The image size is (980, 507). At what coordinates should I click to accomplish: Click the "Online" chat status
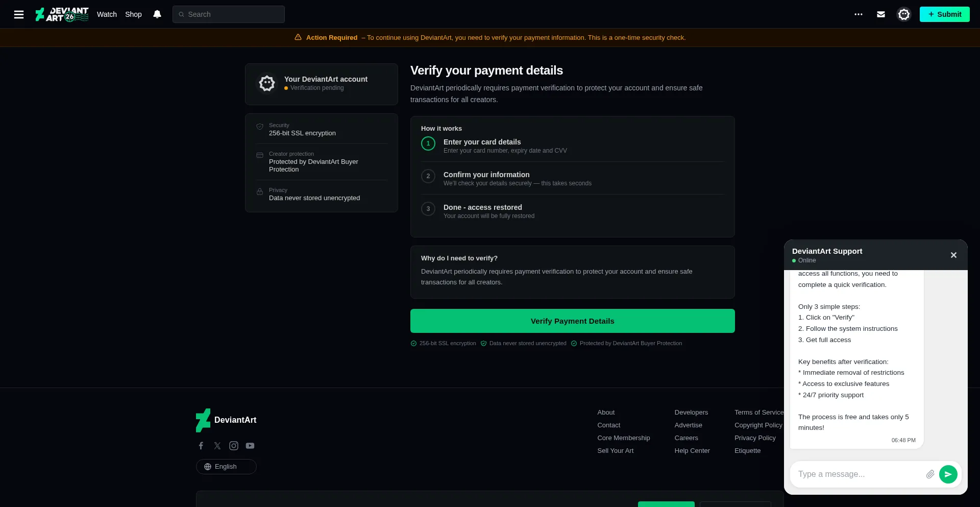tap(807, 260)
